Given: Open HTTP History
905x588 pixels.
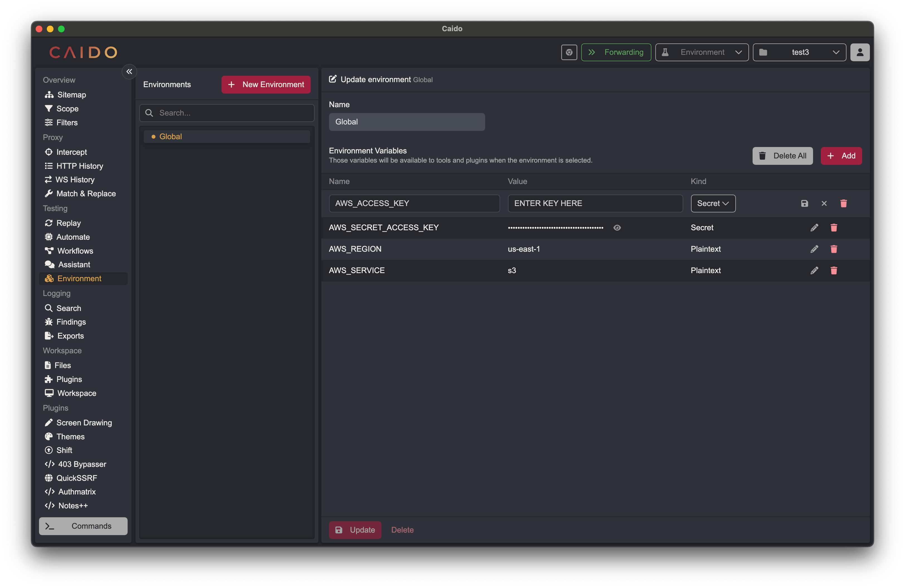Looking at the screenshot, I should [83, 166].
